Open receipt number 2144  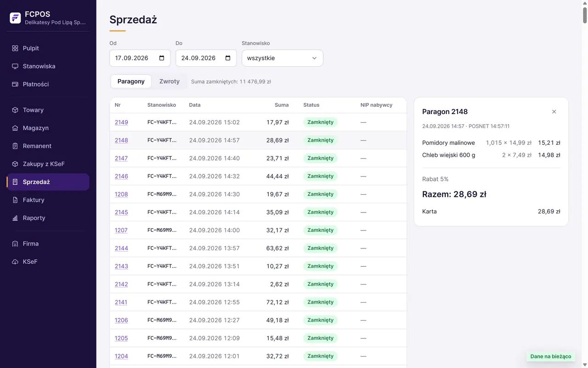(121, 248)
